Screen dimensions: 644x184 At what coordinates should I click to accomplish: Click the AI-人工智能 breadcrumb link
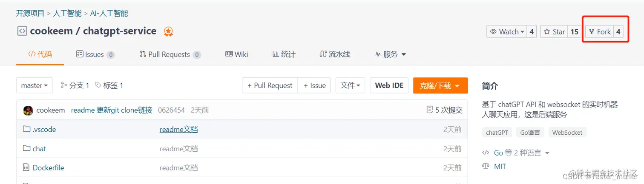[x=109, y=13]
